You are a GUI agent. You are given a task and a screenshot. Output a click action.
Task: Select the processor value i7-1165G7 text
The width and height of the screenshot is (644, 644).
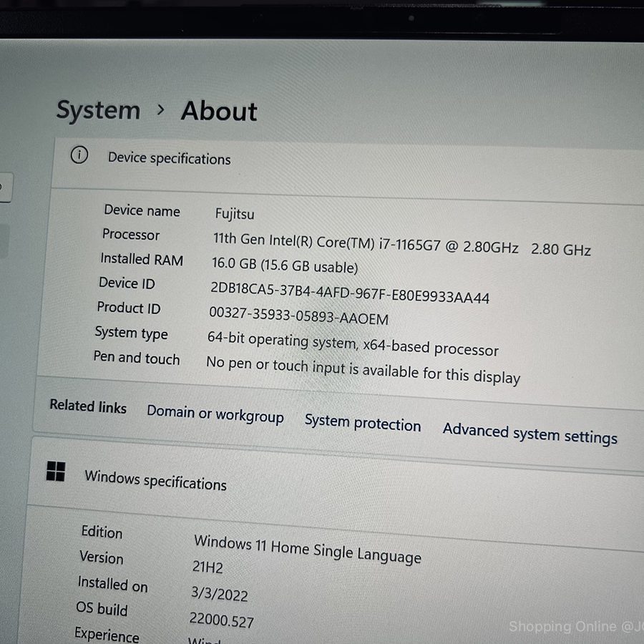[401, 245]
